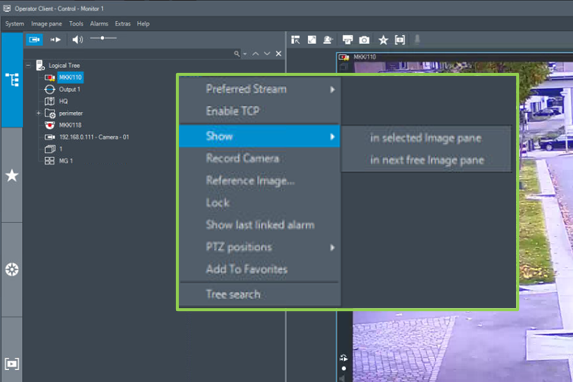
Task: Open the Logical Tree sidebar tab
Action: coord(12,80)
